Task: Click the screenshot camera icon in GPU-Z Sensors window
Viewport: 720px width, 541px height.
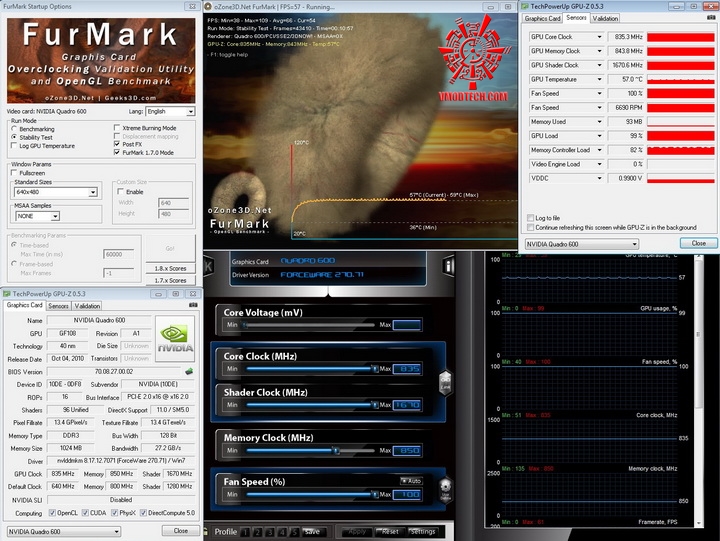Action: tap(711, 17)
